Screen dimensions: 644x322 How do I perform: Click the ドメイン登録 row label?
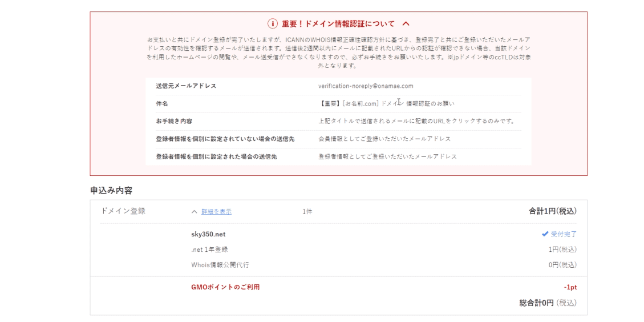(x=123, y=211)
